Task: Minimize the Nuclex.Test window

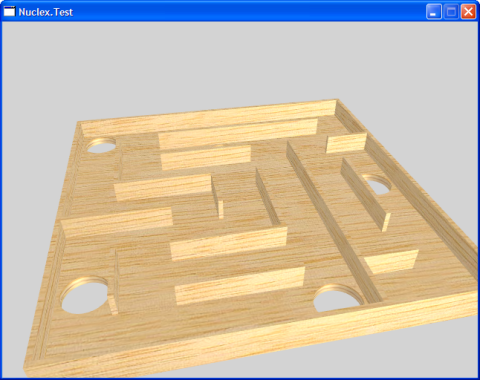Action: [434, 12]
